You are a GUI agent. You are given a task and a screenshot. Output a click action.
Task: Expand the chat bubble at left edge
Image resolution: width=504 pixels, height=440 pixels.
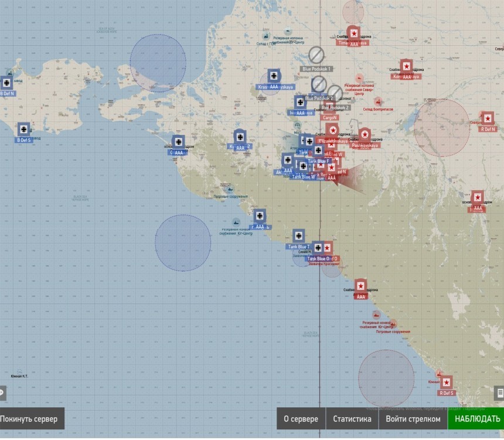pyautogui.click(x=2, y=392)
